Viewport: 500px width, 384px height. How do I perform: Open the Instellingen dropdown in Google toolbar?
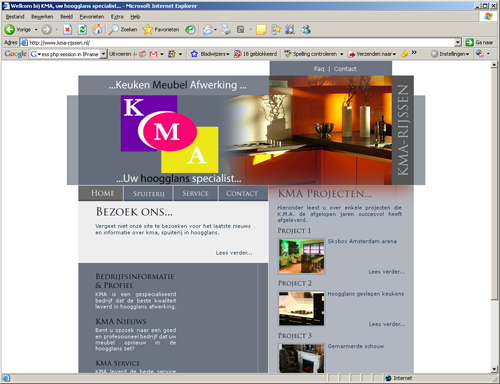[450, 54]
